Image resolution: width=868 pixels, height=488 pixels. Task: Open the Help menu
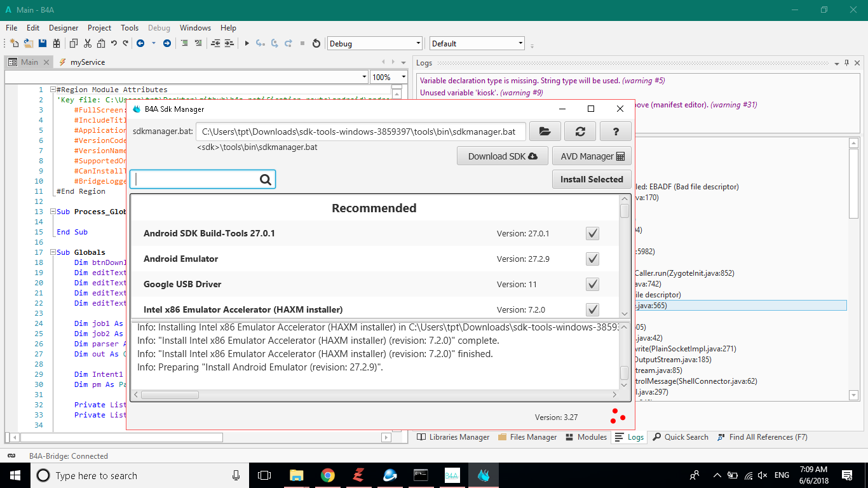click(x=228, y=28)
